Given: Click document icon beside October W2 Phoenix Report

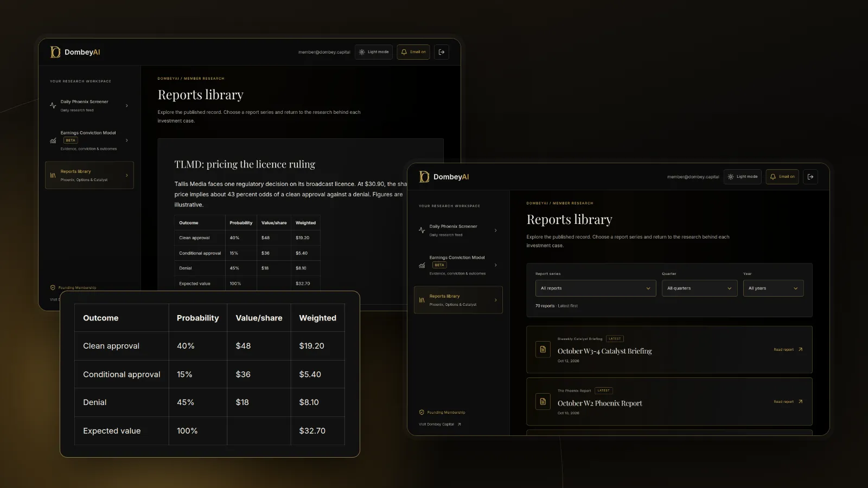Looking at the screenshot, I should tap(543, 401).
